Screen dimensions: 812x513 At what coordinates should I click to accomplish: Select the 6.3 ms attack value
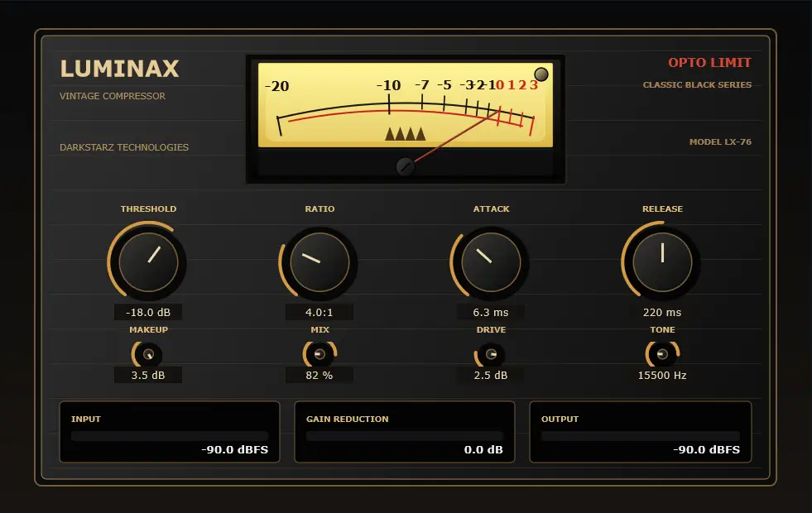point(491,312)
